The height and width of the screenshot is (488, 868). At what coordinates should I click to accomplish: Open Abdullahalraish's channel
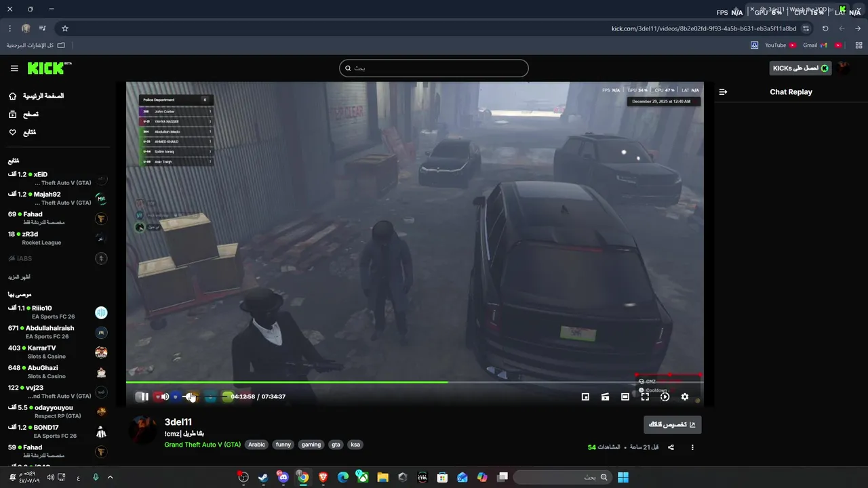click(x=58, y=332)
